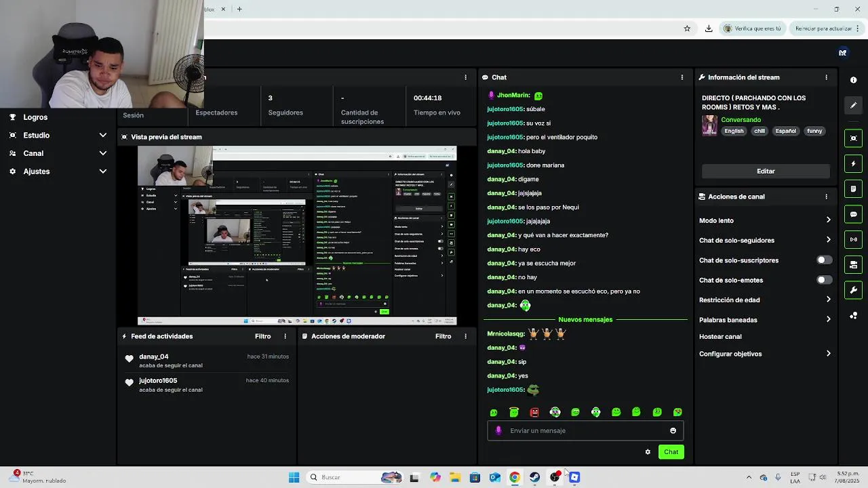
Task: Open the info icon in right sidebar
Action: click(x=853, y=80)
